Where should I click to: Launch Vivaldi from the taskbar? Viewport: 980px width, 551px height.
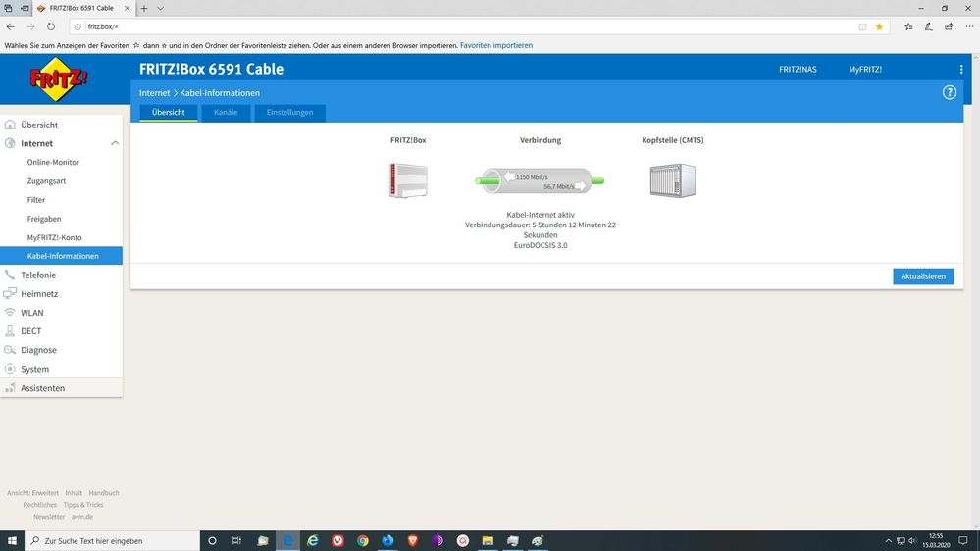tap(337, 540)
